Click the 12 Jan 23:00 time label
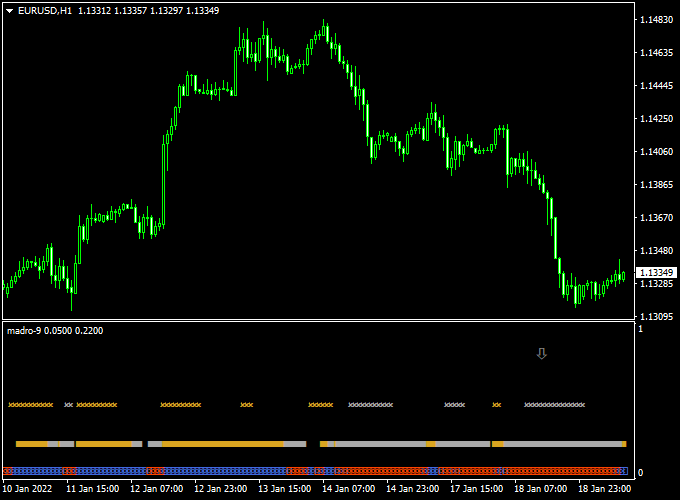Screen dimensions: 680x500 pos(221,489)
